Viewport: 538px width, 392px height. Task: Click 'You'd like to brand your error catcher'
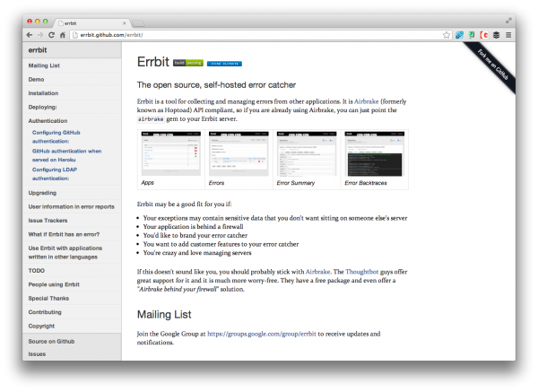coord(195,235)
